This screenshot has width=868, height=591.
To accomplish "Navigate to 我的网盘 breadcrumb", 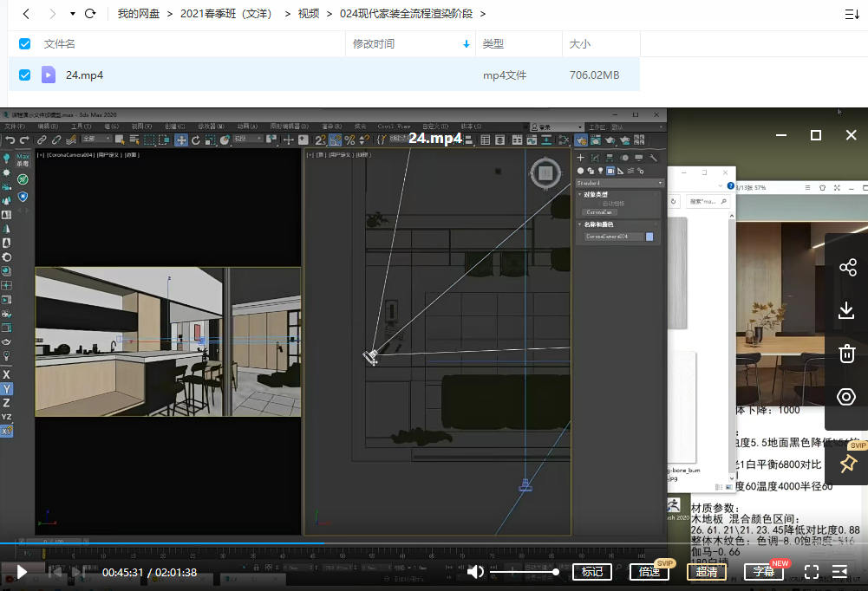I will pos(139,14).
